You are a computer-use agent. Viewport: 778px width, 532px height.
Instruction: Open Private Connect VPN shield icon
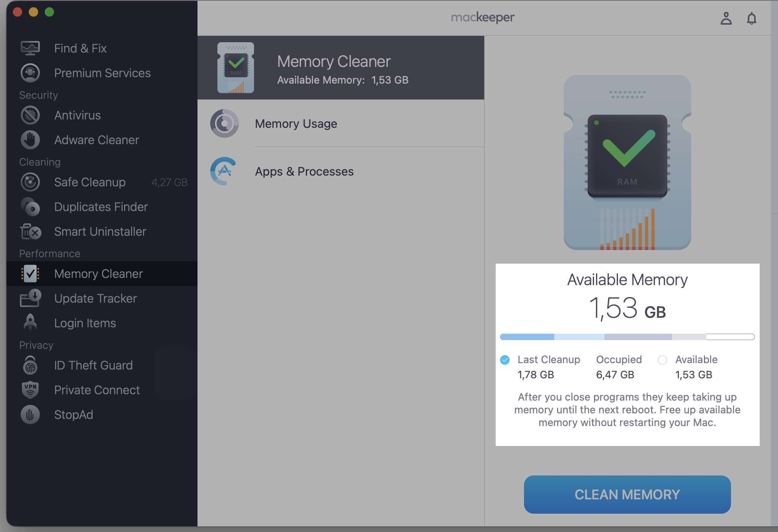(30, 390)
